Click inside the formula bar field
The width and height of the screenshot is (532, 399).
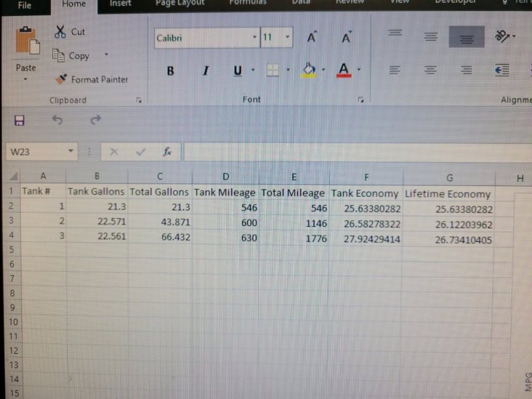pyautogui.click(x=352, y=152)
